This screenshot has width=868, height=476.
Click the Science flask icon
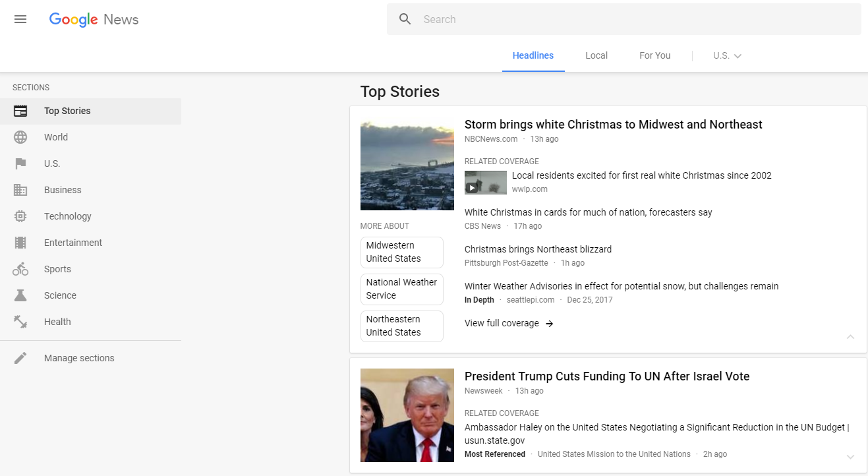pos(20,295)
